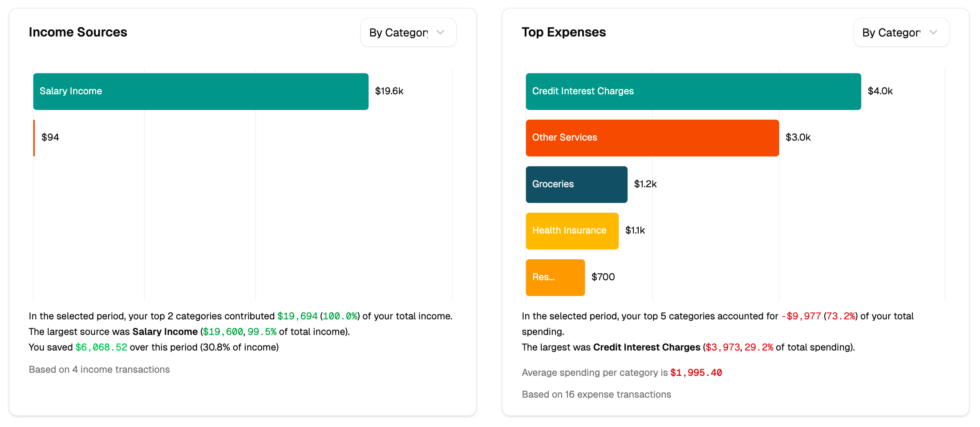Select the Credit Interest Charges bar

(693, 91)
